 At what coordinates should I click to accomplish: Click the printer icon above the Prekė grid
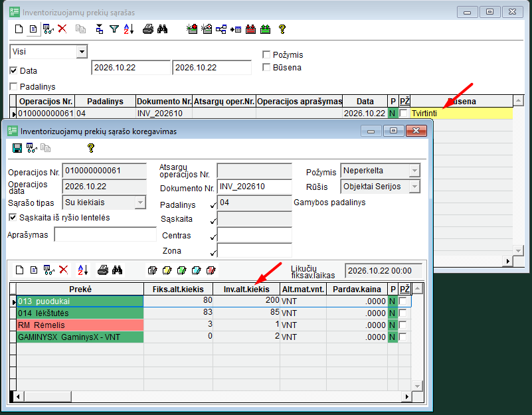[x=103, y=270]
